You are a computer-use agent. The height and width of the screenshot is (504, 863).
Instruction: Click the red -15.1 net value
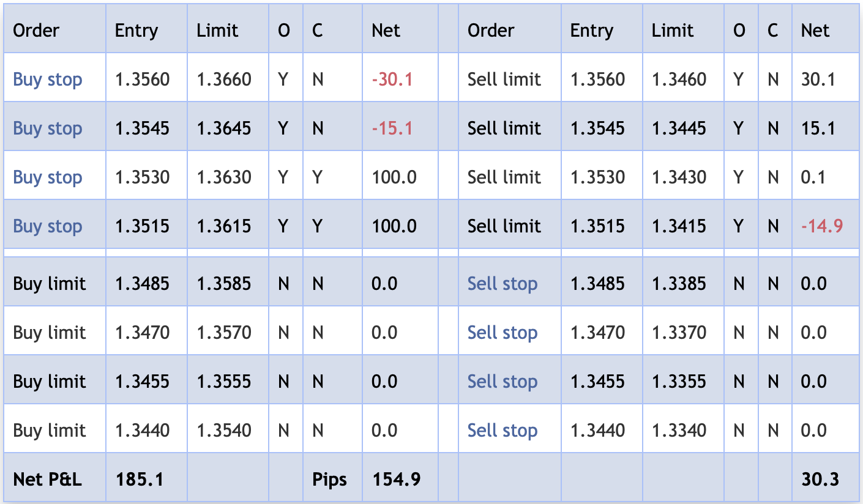click(392, 128)
